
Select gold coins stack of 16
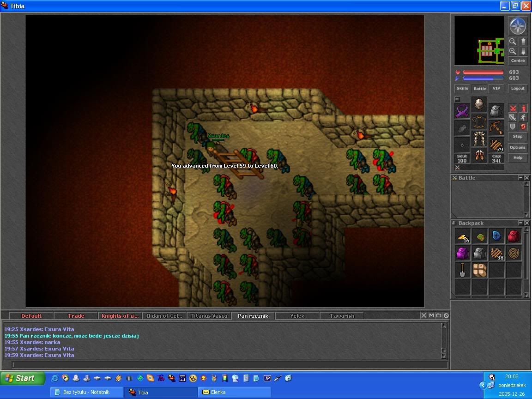click(463, 236)
